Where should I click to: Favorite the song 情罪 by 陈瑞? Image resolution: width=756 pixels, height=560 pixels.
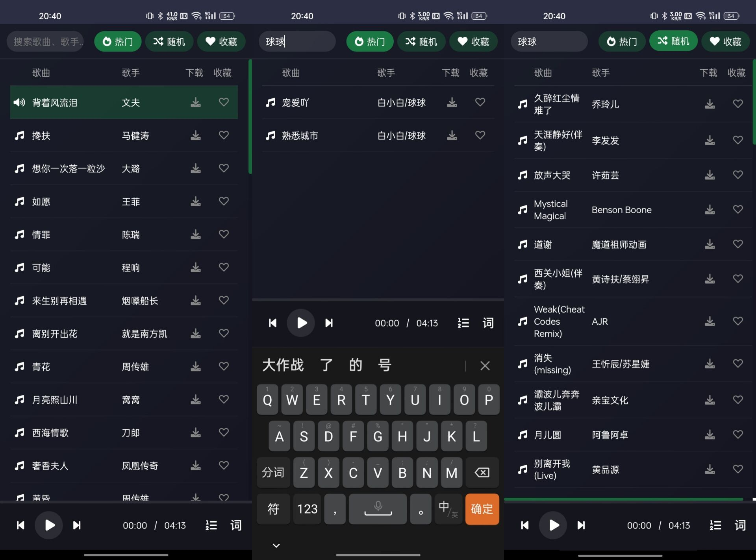[x=224, y=235]
